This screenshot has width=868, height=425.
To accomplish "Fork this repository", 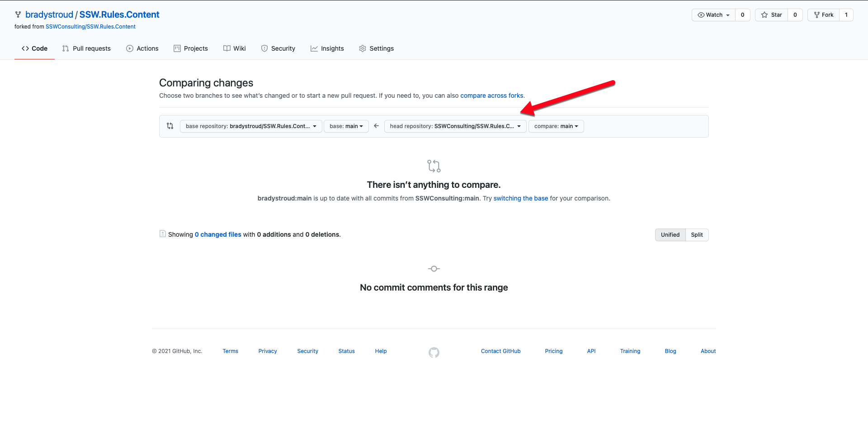I will [x=824, y=15].
